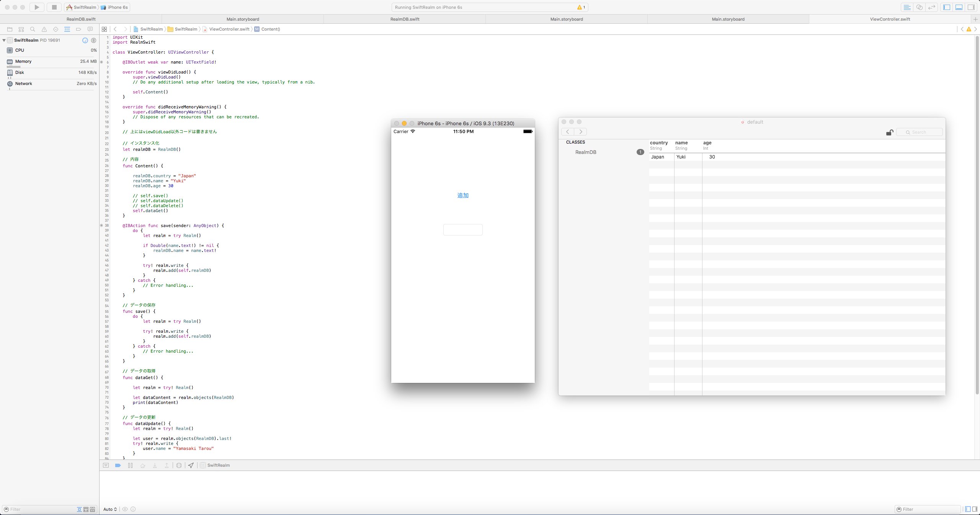Open the Issue navigator warning icon
Image resolution: width=980 pixels, height=515 pixels.
44,29
